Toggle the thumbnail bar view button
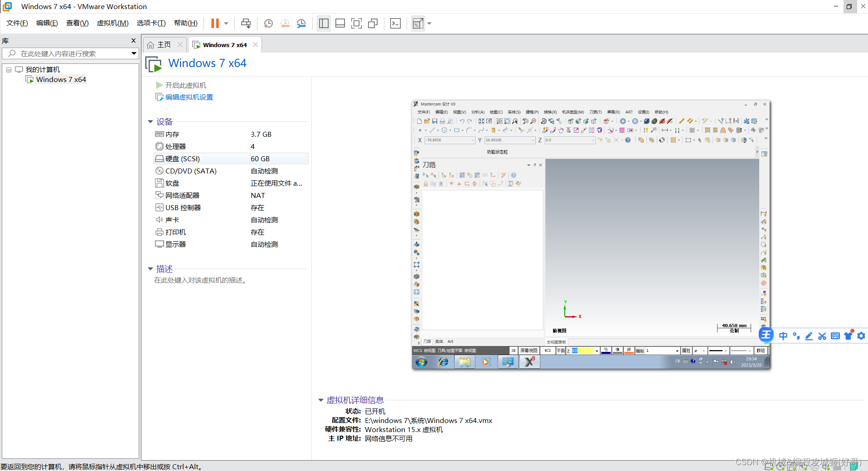The image size is (868, 471). pyautogui.click(x=340, y=23)
